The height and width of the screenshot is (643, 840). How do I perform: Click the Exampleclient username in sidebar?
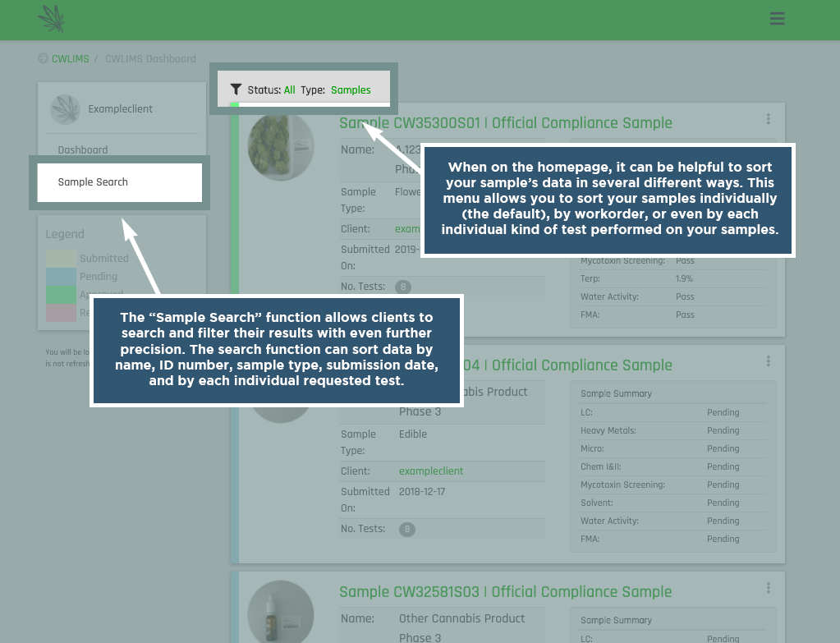click(x=121, y=108)
